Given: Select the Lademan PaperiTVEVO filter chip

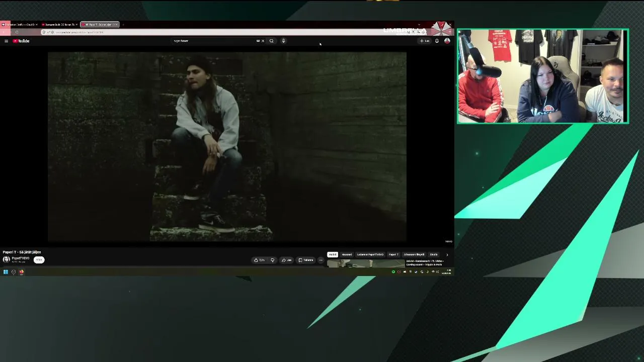Looking at the screenshot, I should (370, 254).
